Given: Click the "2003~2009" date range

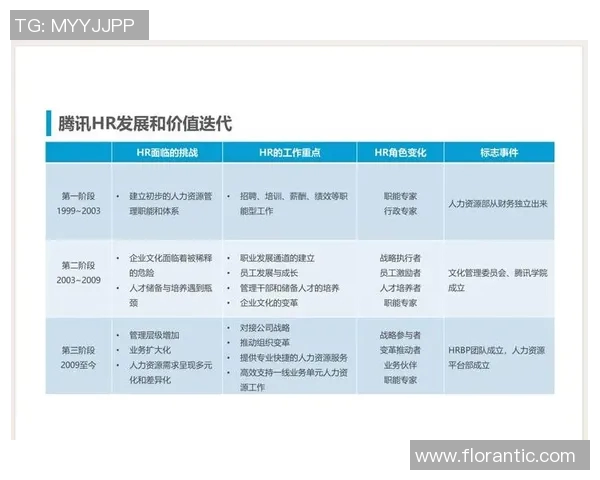Looking at the screenshot, I should pos(78,280).
